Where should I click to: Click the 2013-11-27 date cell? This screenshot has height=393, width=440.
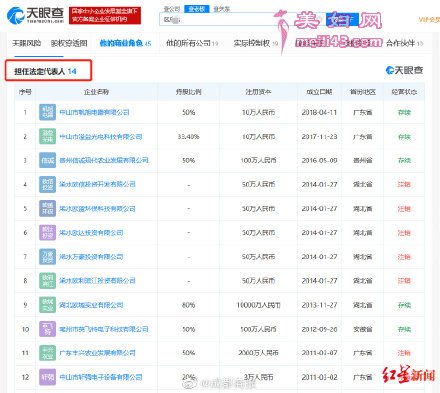(x=319, y=305)
